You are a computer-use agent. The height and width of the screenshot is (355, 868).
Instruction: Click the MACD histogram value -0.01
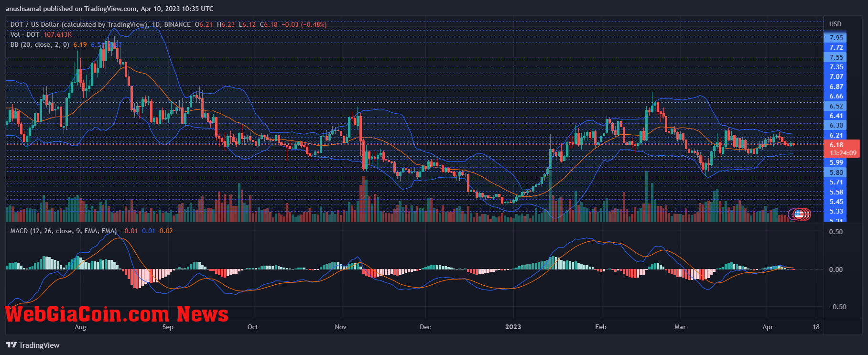[129, 231]
